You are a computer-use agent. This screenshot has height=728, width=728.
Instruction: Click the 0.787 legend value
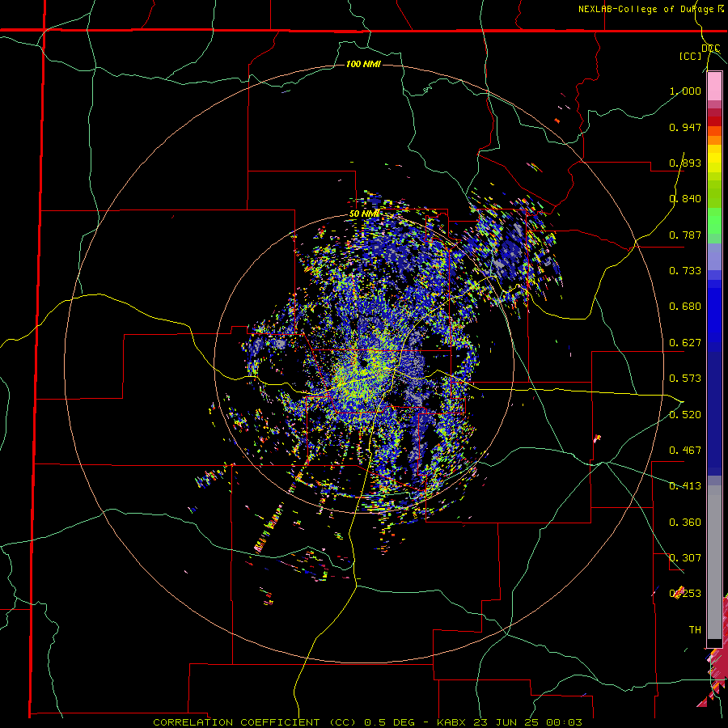coord(685,235)
